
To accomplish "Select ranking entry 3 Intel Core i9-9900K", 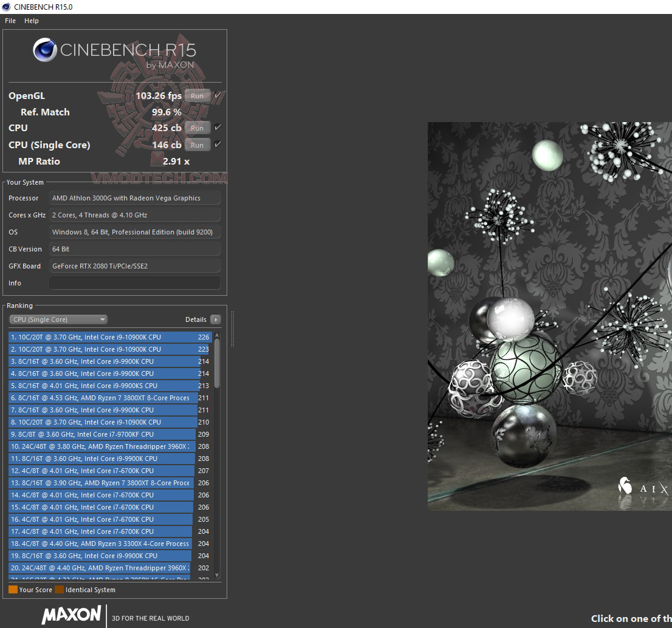I will coord(110,361).
